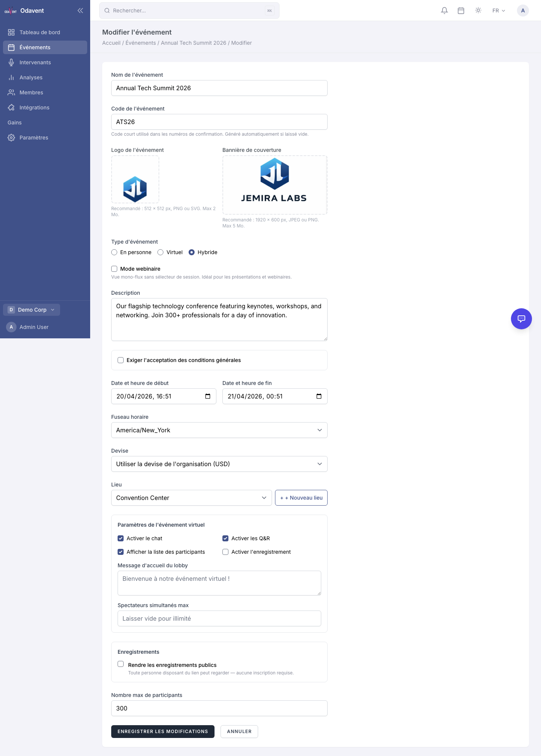Click the event logo thumbnail
The width and height of the screenshot is (541, 756).
tap(135, 180)
